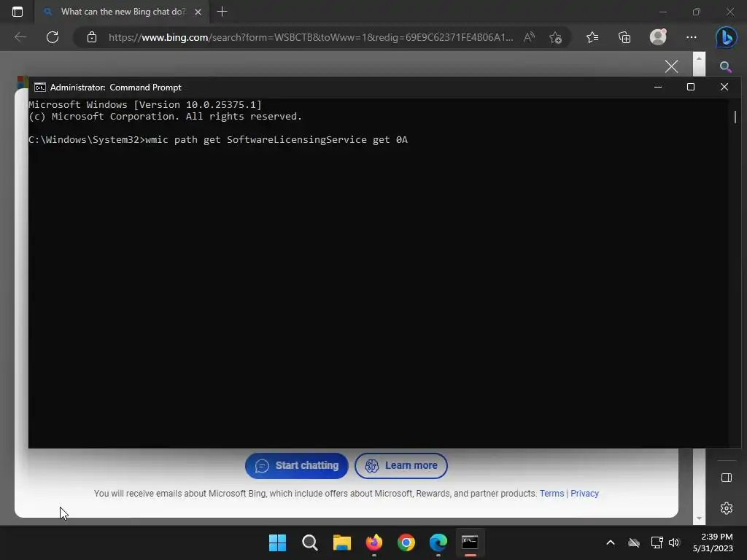Click the sidebar search magnifier

click(x=726, y=66)
